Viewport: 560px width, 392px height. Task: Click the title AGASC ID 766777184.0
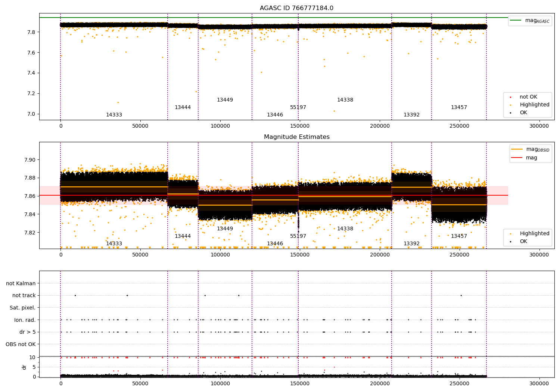pos(296,8)
